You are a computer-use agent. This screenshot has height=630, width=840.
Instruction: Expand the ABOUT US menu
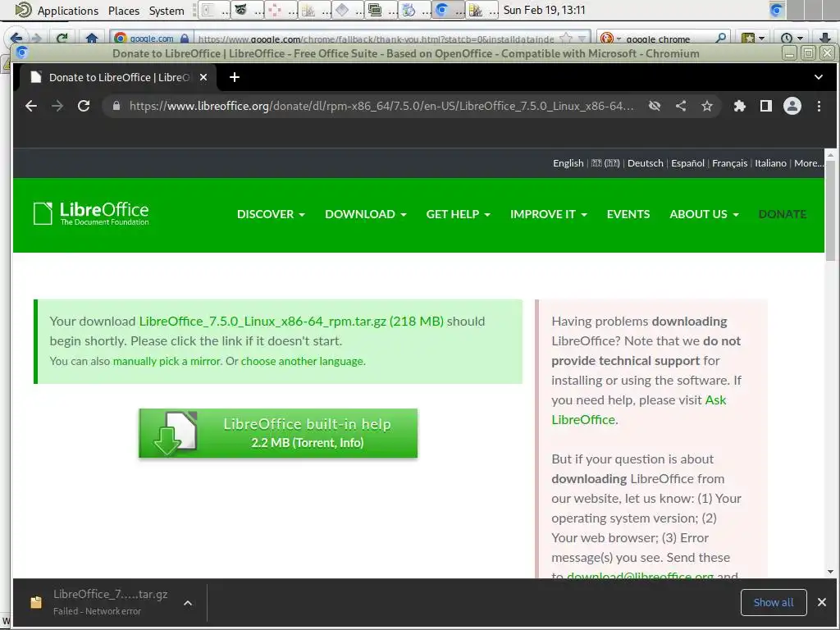click(x=704, y=214)
